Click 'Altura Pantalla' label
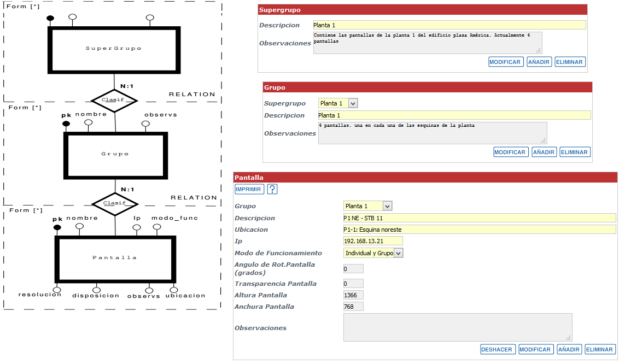The height and width of the screenshot is (364, 619). 260,295
